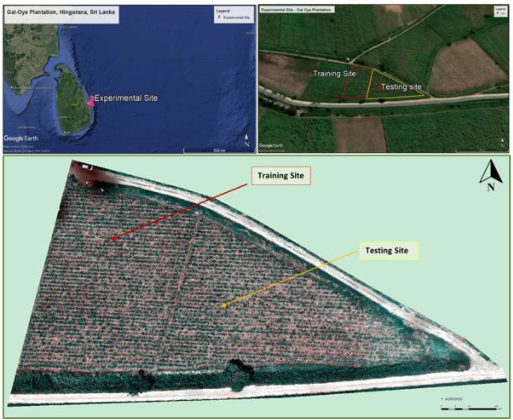Click the white Training Site text on satellite view
Image resolution: width=513 pixels, height=420 pixels.
[x=334, y=74]
